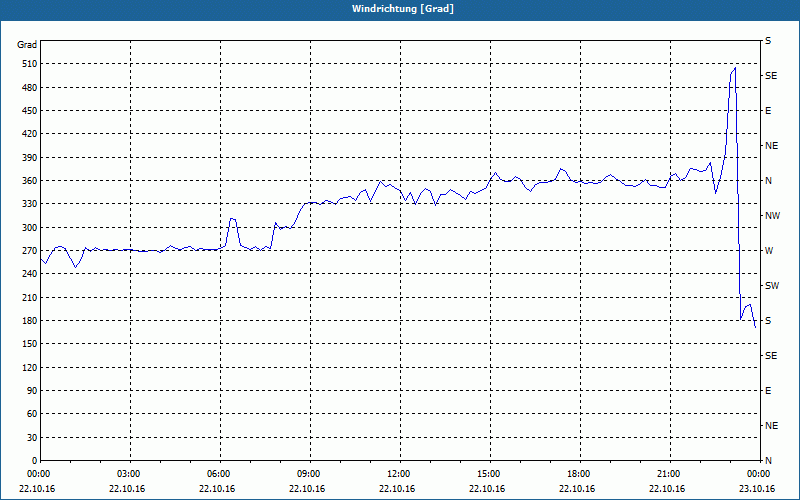
Task: Click the 22.10.16 date under 21:00
Action: pos(667,489)
